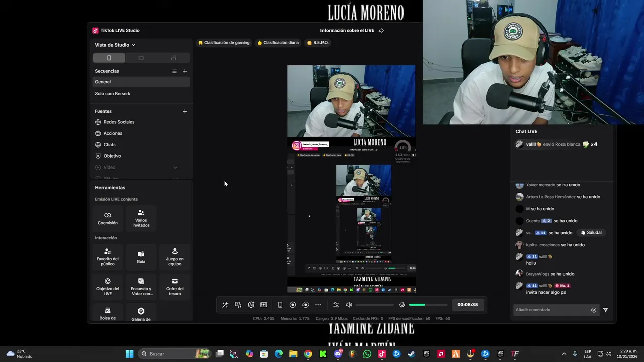Mute the speaker output icon
Image resolution: width=644 pixels, height=362 pixels.
pyautogui.click(x=349, y=305)
